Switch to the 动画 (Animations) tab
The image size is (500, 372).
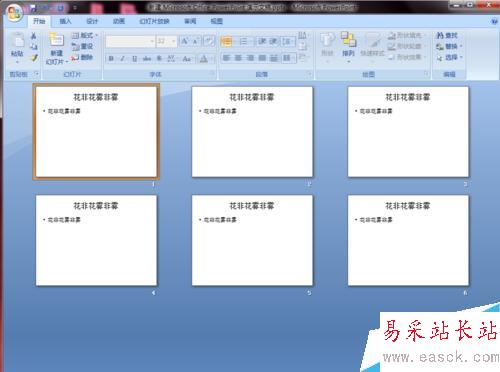(119, 21)
